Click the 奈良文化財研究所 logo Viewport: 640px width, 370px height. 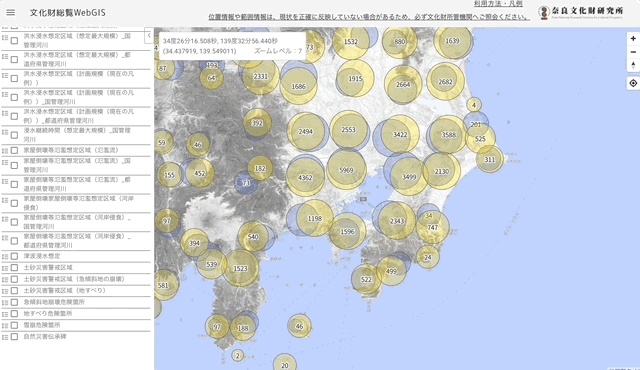click(581, 12)
